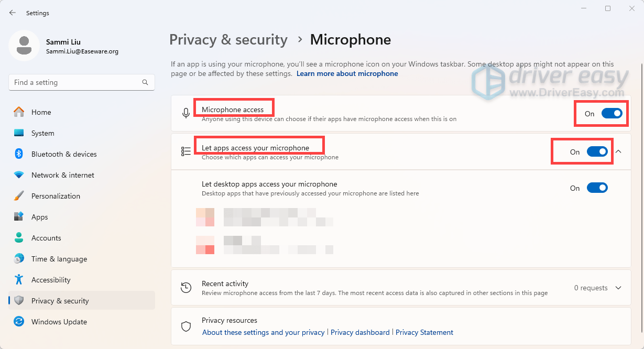This screenshot has width=644, height=349.
Task: Disable Let desktop apps access your microphone
Action: pos(597,188)
